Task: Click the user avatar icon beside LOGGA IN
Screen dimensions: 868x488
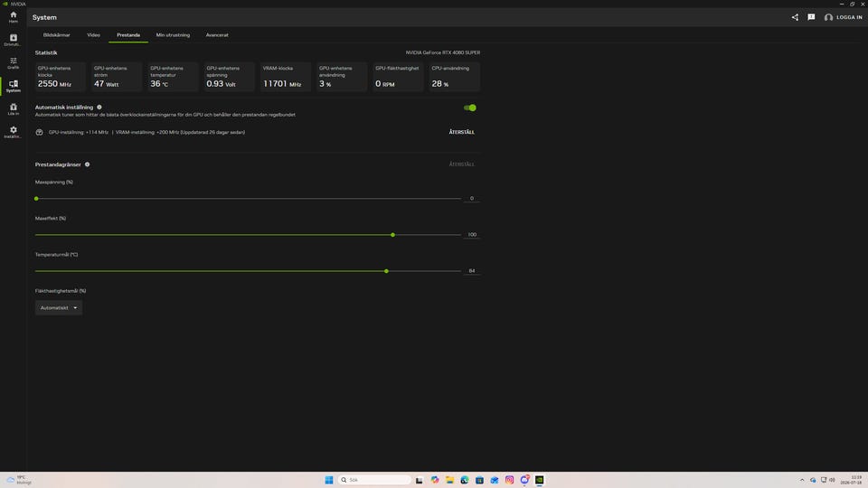Action: click(828, 17)
